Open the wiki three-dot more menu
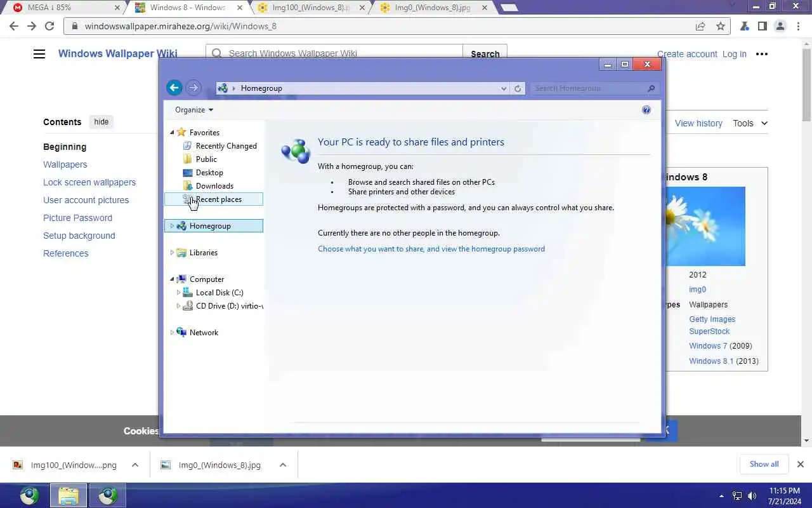The image size is (812, 508). tap(762, 54)
